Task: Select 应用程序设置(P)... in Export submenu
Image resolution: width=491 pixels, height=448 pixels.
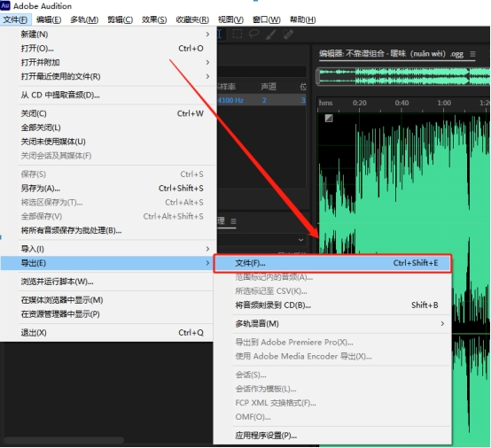Action: click(333, 436)
